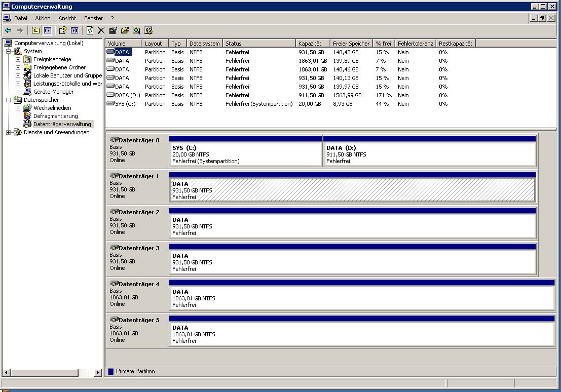Screen dimensions: 561x392
Task: Click the Delete (X) toolbar icon
Action: [101, 31]
